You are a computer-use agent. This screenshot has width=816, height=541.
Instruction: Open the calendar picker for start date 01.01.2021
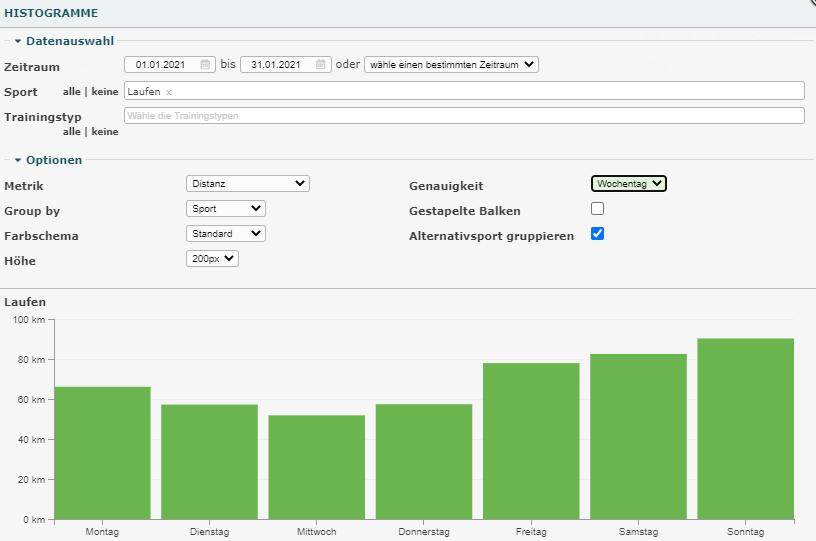point(206,65)
